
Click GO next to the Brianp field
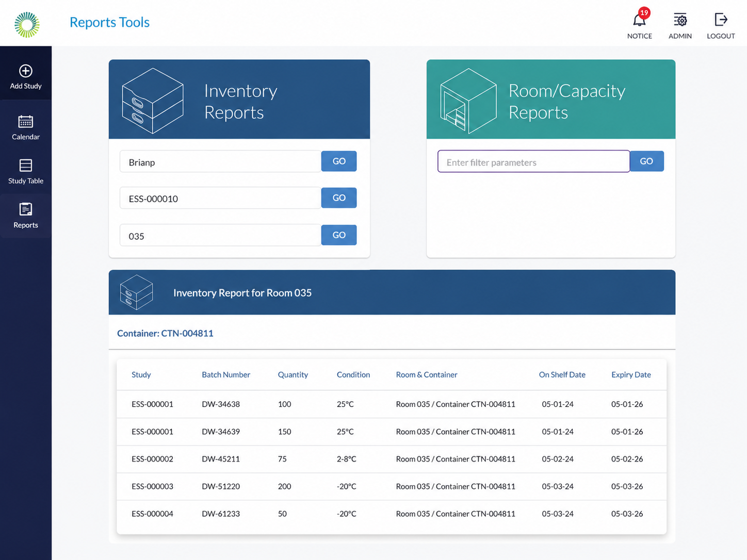point(339,161)
